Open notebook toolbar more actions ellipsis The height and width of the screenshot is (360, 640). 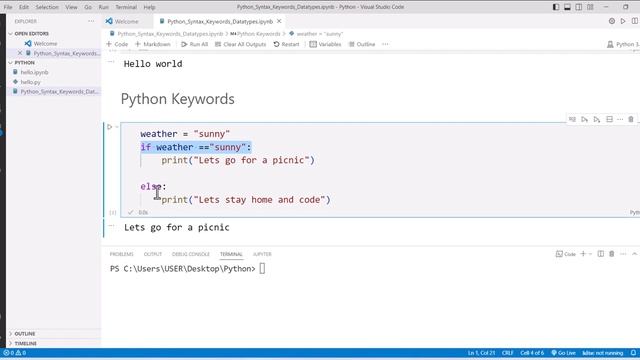[x=385, y=44]
